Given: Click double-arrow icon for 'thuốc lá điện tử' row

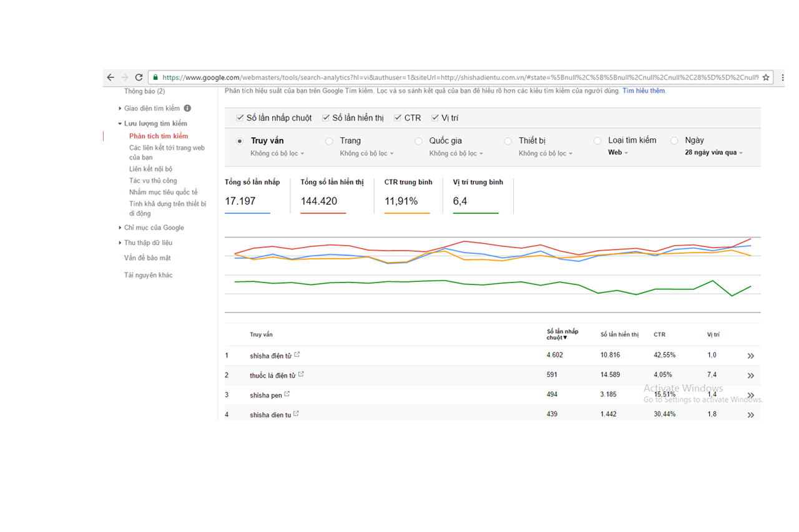Looking at the screenshot, I should [750, 375].
